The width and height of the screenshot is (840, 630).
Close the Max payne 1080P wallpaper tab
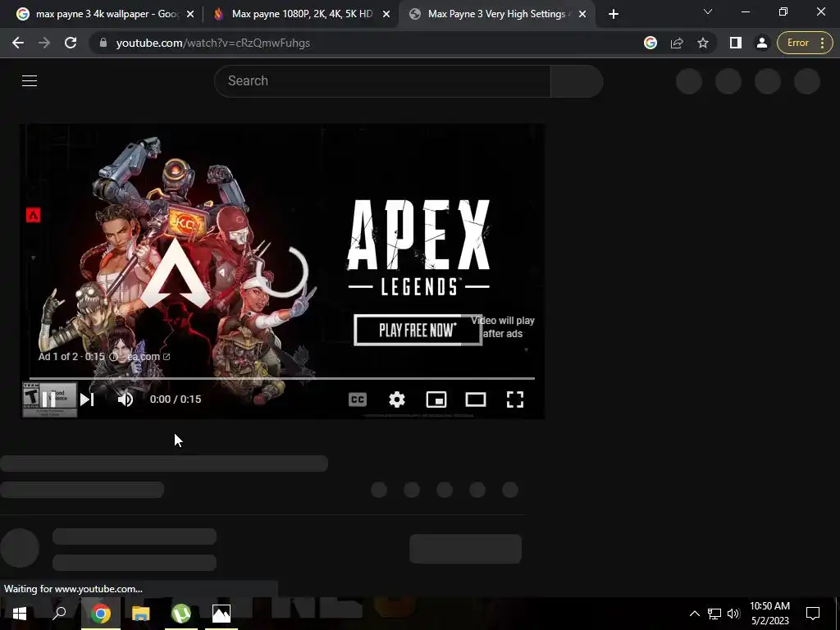386,14
